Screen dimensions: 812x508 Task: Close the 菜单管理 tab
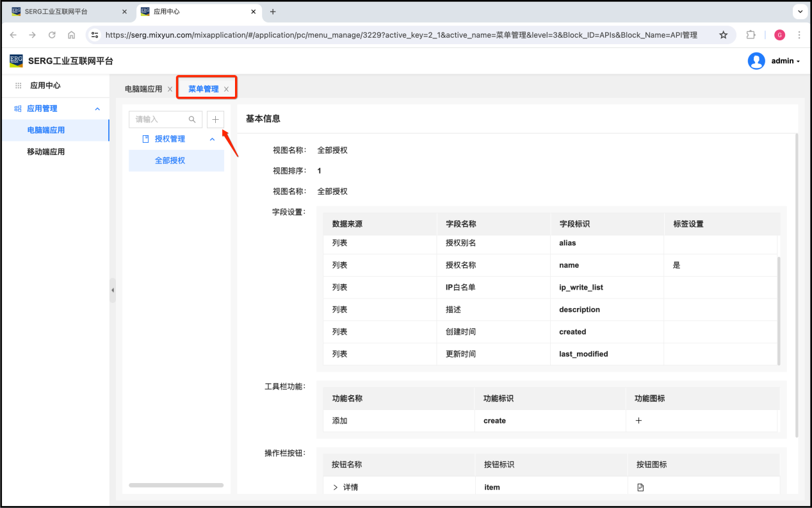pyautogui.click(x=226, y=90)
